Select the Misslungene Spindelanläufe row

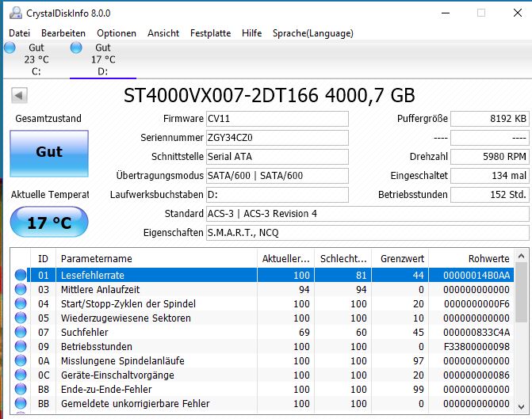pos(262,360)
